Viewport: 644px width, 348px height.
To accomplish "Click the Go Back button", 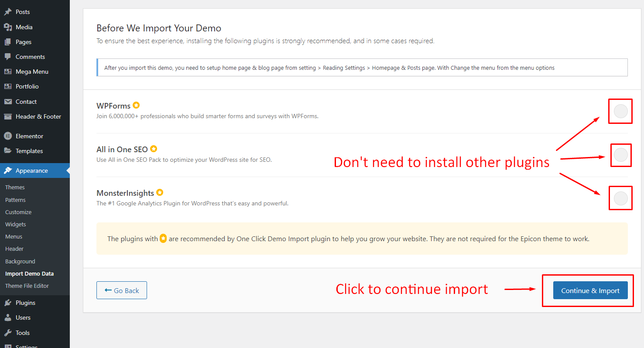I will (x=122, y=290).
